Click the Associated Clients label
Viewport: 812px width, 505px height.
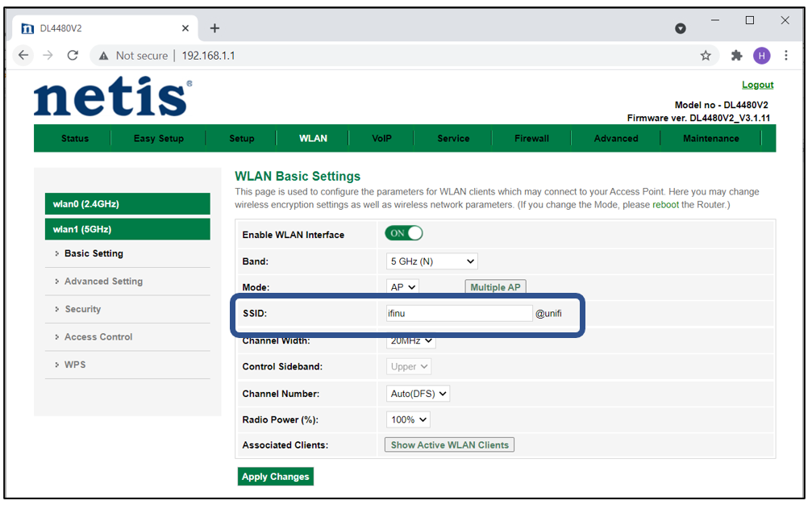(x=285, y=445)
